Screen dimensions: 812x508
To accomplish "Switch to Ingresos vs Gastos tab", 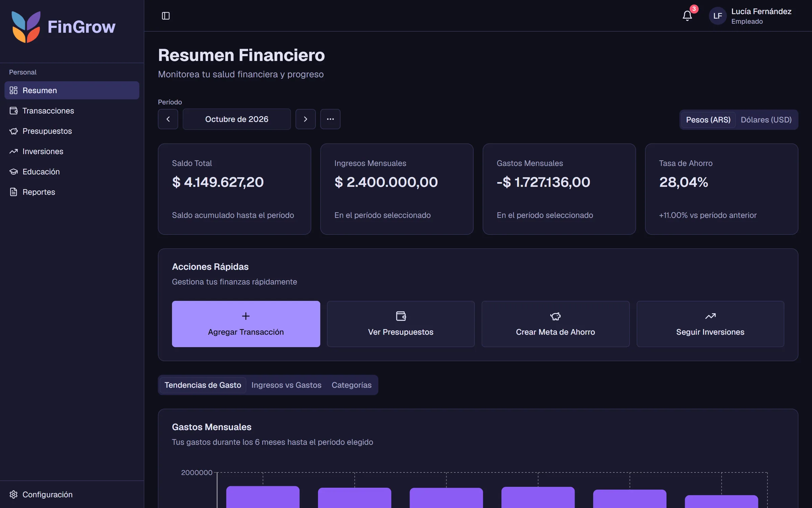I will (286, 385).
